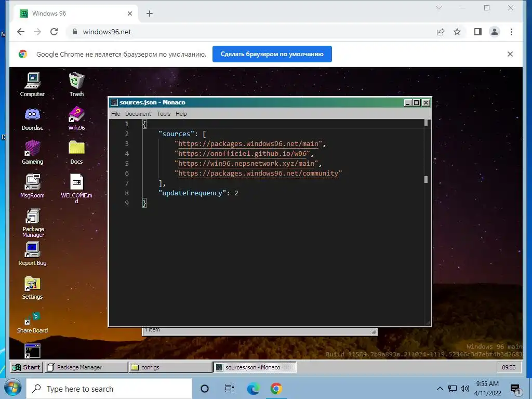Viewport: 532px width, 399px height.
Task: Switch to Package Manager taskbar item
Action: click(x=87, y=367)
